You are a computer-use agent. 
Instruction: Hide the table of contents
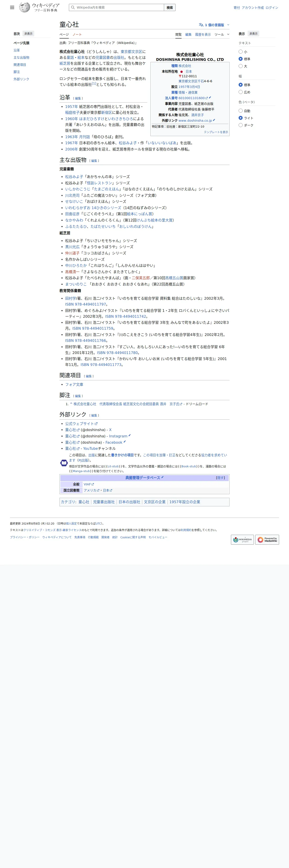[x=28, y=34]
